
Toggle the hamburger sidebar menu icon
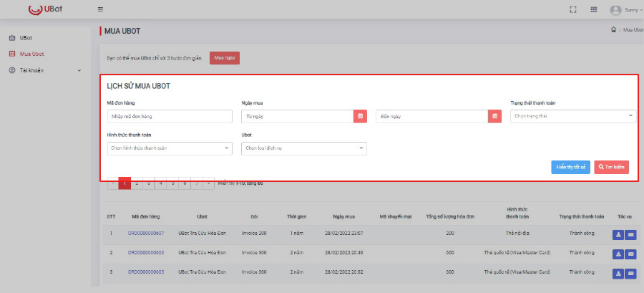click(100, 9)
